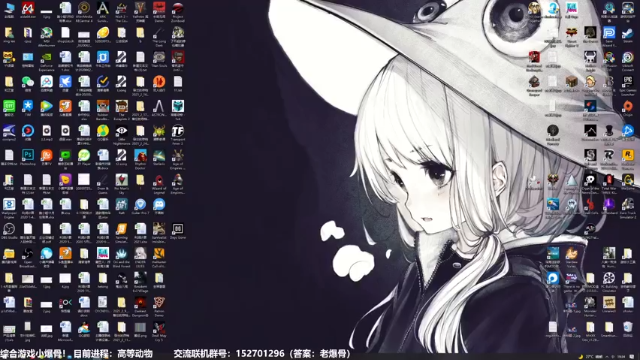The image size is (640, 360).
Task: Launch Age of Empires next to Stellaris
Action: pos(178,159)
